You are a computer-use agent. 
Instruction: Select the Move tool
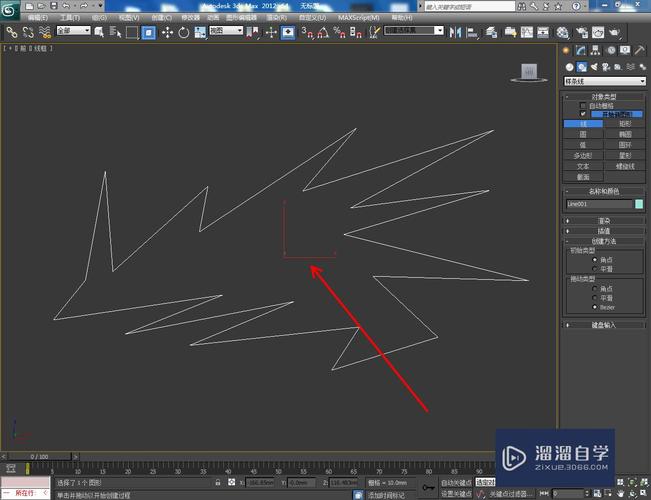167,32
